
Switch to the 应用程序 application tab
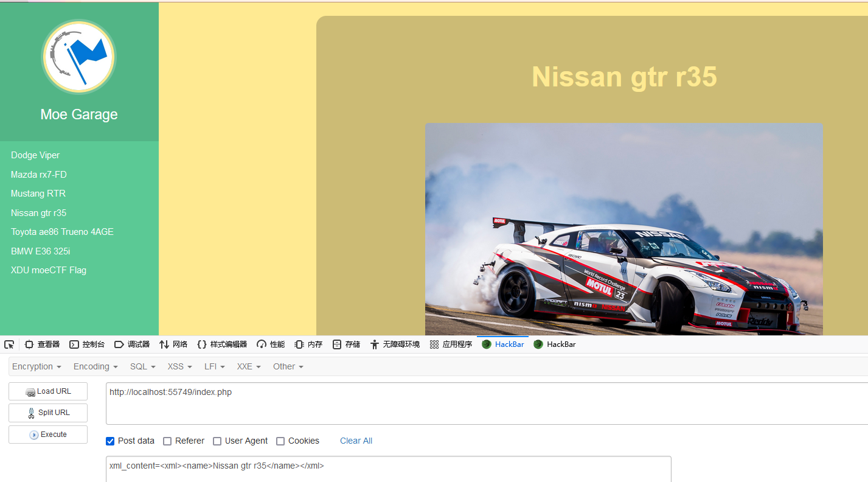(x=451, y=344)
